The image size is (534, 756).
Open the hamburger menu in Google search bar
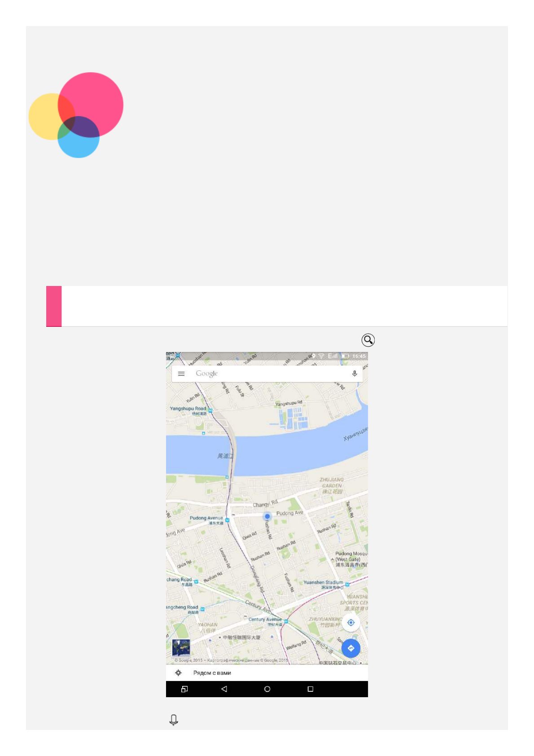pos(181,374)
